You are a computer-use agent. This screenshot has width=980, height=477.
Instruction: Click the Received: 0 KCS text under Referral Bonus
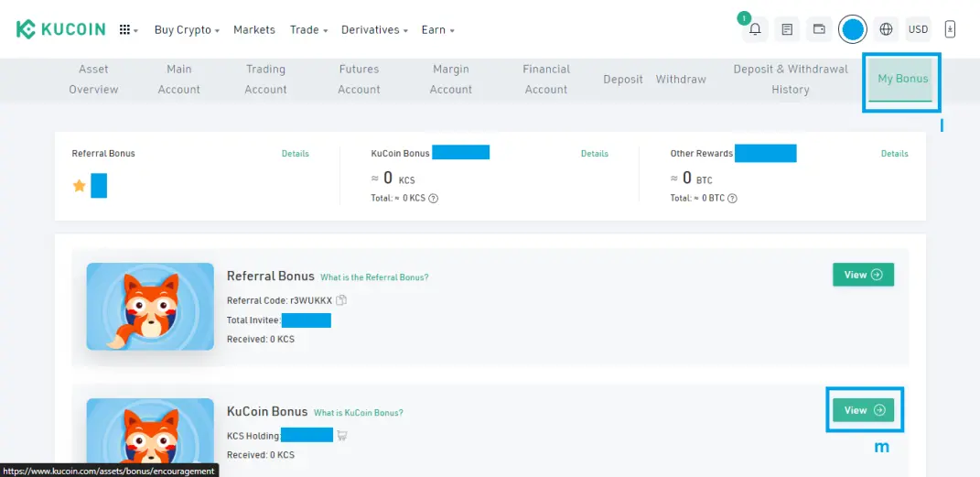tap(260, 340)
